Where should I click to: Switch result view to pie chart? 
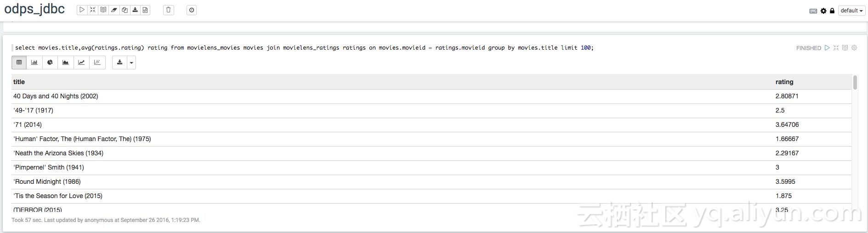pyautogui.click(x=50, y=63)
